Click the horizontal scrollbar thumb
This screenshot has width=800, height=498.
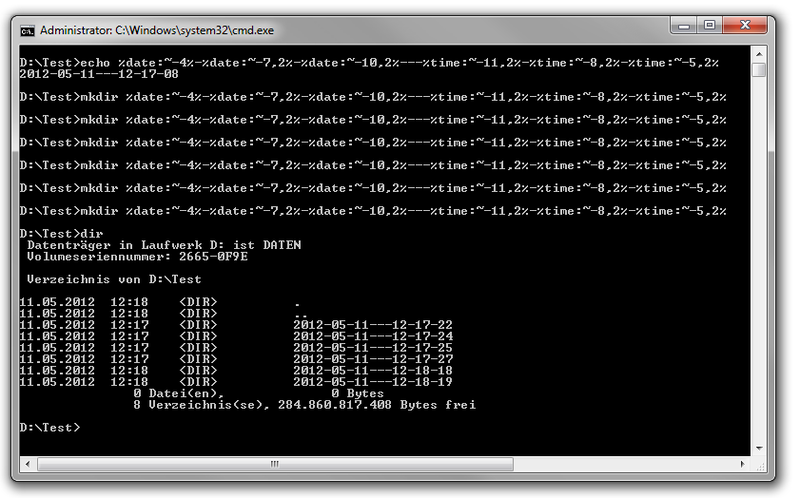[275, 465]
